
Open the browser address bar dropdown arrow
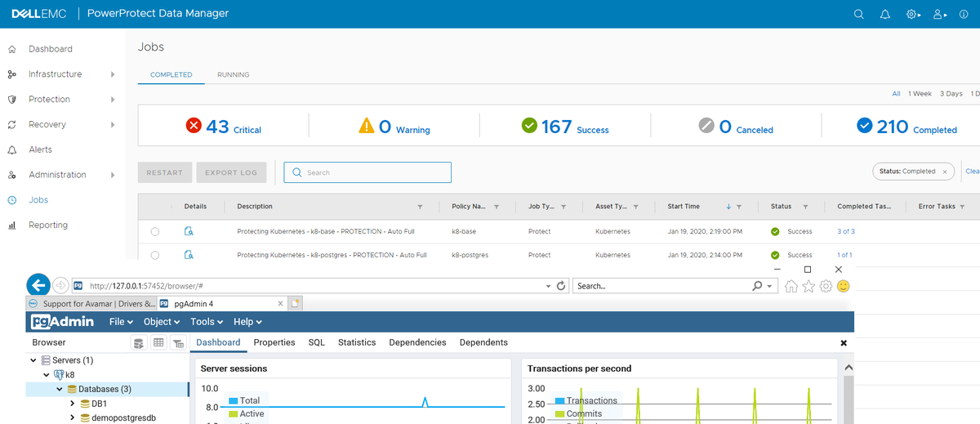coord(549,286)
